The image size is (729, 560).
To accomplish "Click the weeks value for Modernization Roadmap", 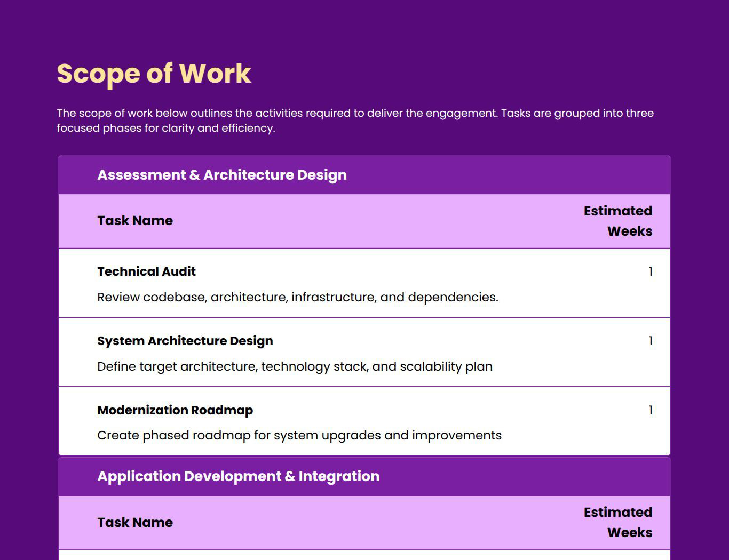I will tap(650, 410).
